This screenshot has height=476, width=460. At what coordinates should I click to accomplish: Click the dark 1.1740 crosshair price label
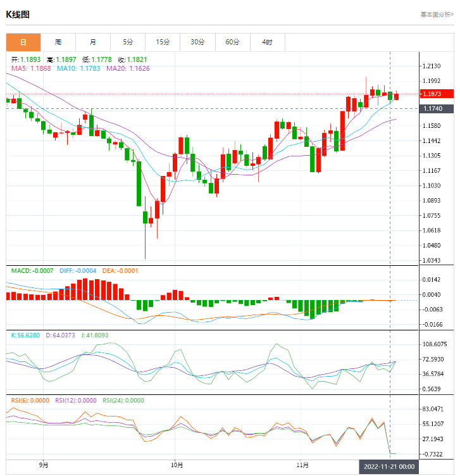(x=437, y=109)
